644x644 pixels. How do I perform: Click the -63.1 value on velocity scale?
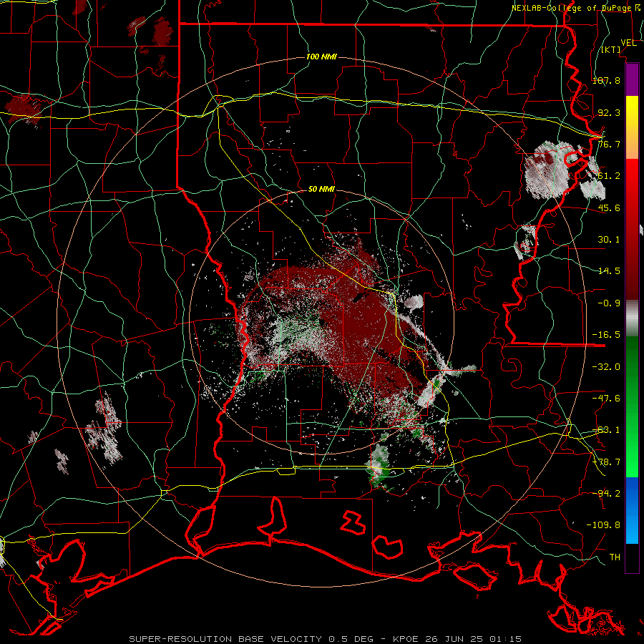click(606, 430)
